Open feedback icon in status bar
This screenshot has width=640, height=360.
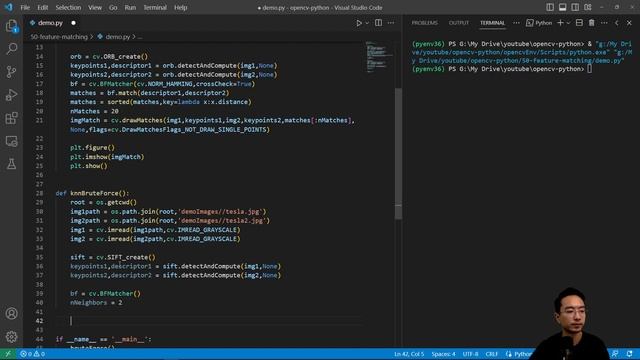(x=615, y=354)
